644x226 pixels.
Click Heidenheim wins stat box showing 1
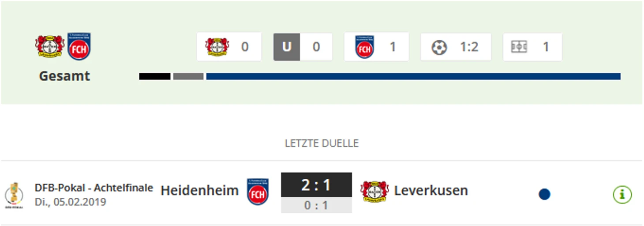pyautogui.click(x=376, y=47)
